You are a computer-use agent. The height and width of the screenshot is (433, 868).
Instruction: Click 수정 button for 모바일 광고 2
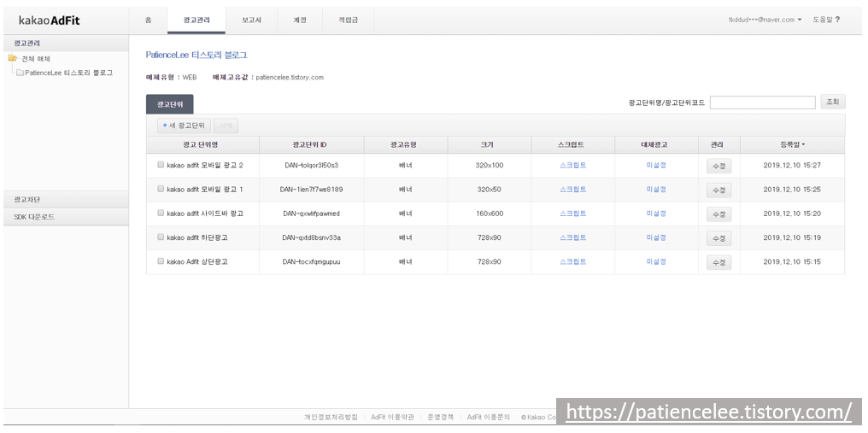point(718,166)
